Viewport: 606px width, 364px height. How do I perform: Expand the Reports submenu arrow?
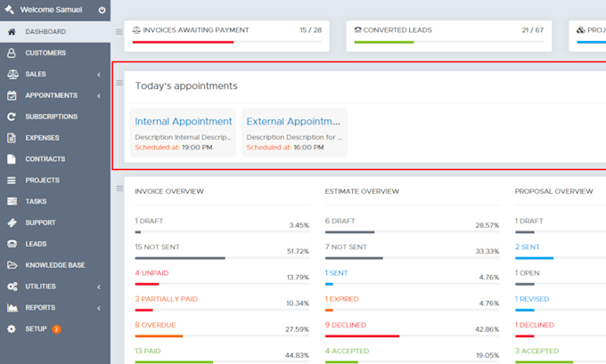pos(99,308)
